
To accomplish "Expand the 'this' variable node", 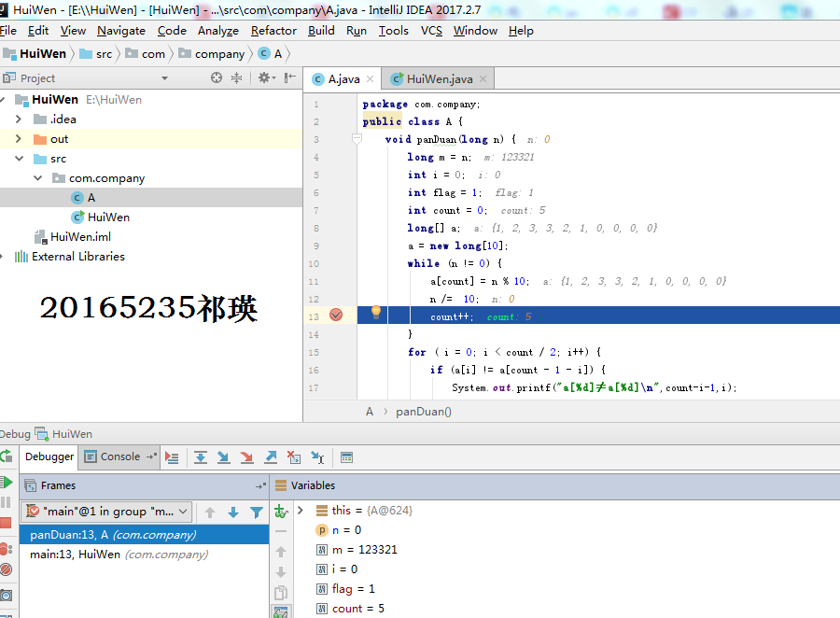I will tap(301, 511).
